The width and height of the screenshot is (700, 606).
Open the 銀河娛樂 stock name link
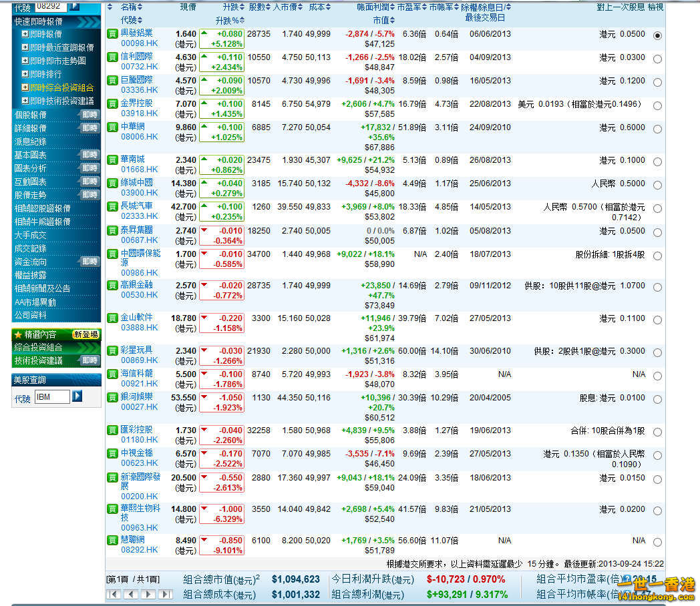pyautogui.click(x=137, y=396)
